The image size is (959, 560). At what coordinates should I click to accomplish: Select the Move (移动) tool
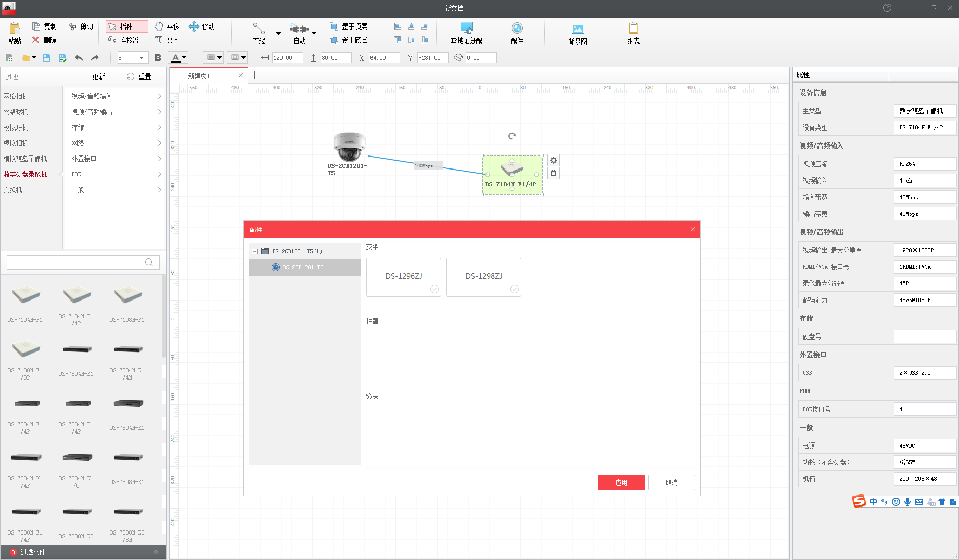pyautogui.click(x=202, y=27)
